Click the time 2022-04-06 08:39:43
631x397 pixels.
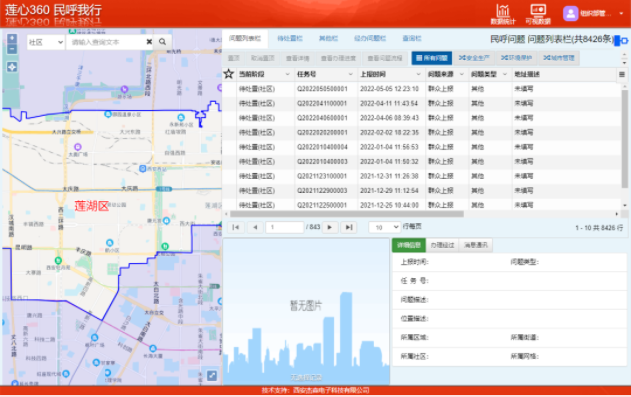(x=389, y=118)
